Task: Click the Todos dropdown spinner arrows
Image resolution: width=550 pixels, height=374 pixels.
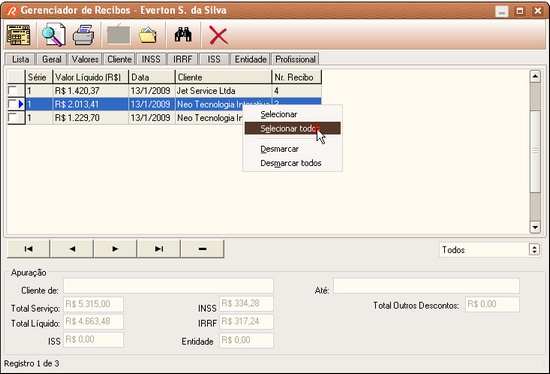Action: 534,249
